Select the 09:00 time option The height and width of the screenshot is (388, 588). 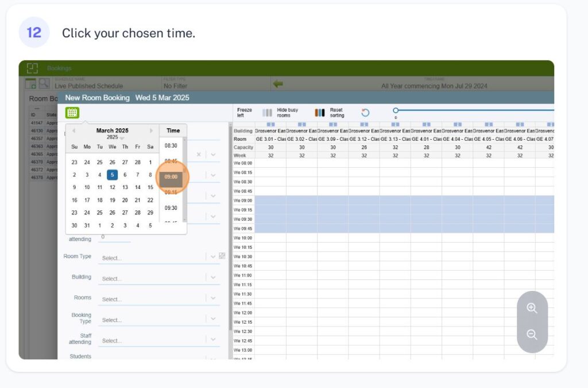(171, 177)
